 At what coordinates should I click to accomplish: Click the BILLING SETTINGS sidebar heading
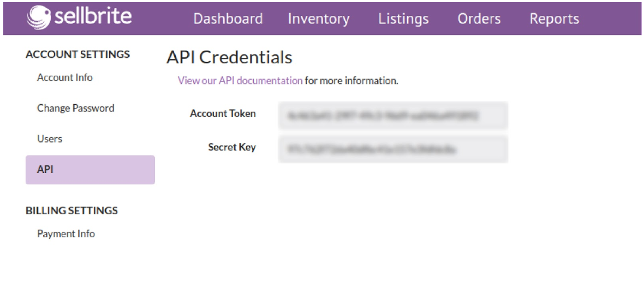pyautogui.click(x=72, y=210)
